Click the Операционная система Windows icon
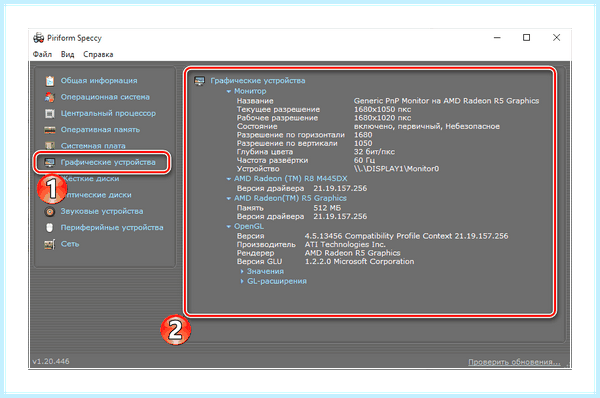Screen dimensions: 600x398 pos(50,97)
